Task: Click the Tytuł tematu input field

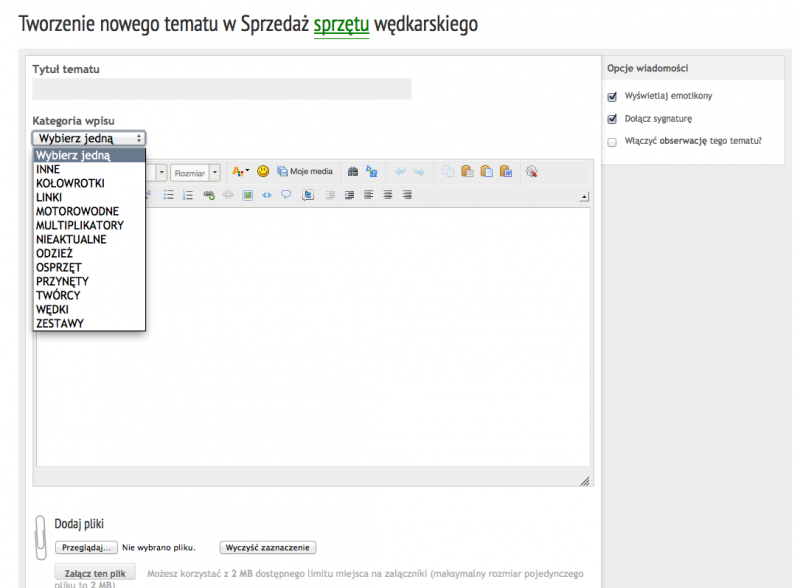Action: [x=221, y=89]
